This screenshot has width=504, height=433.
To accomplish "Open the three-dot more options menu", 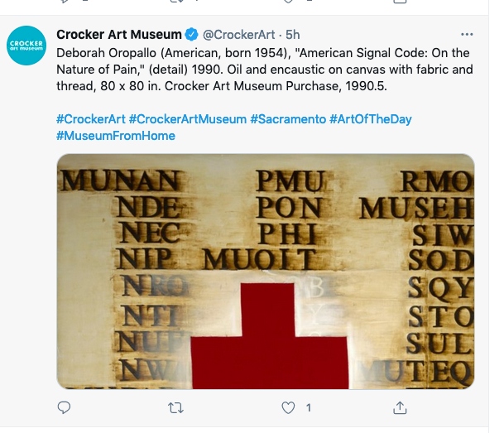I will [467, 35].
